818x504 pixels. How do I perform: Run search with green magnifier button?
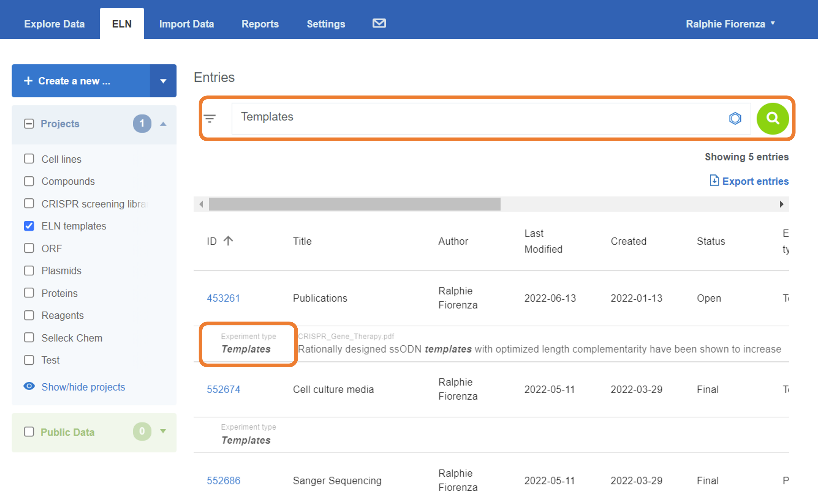773,118
